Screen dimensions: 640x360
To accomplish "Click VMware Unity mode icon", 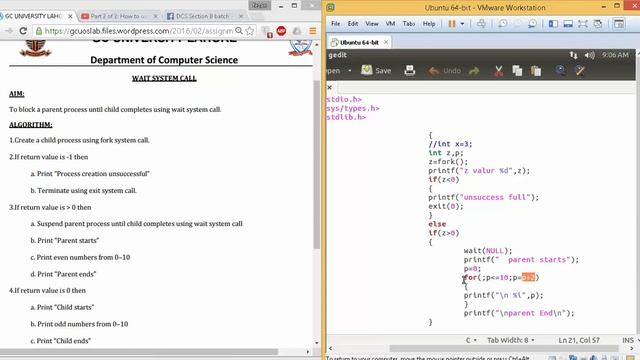I will tap(598, 24).
